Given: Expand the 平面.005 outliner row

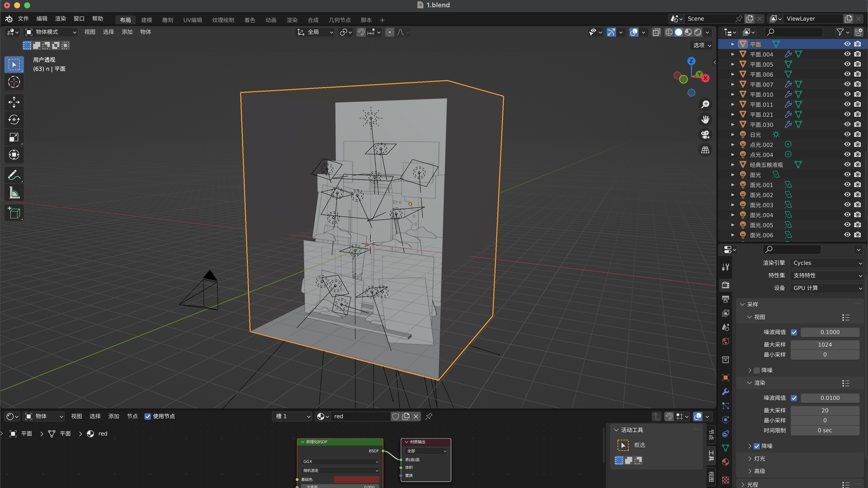Looking at the screenshot, I should pyautogui.click(x=733, y=64).
